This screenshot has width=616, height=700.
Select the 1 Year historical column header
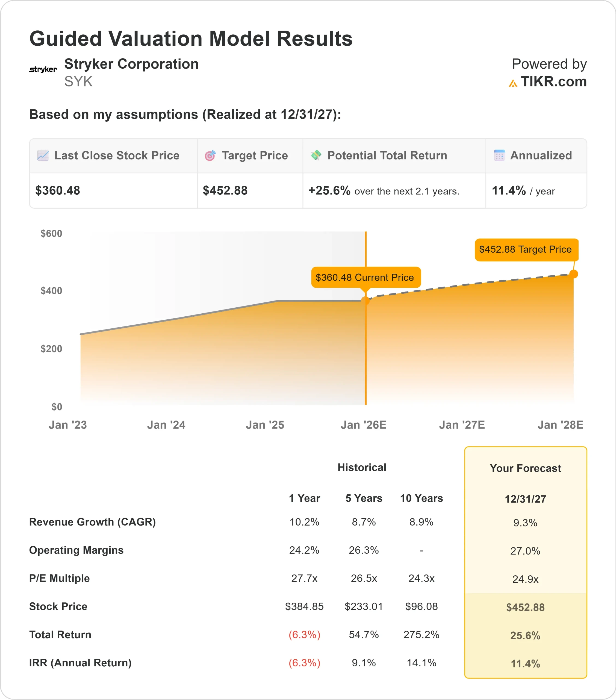[x=304, y=498]
